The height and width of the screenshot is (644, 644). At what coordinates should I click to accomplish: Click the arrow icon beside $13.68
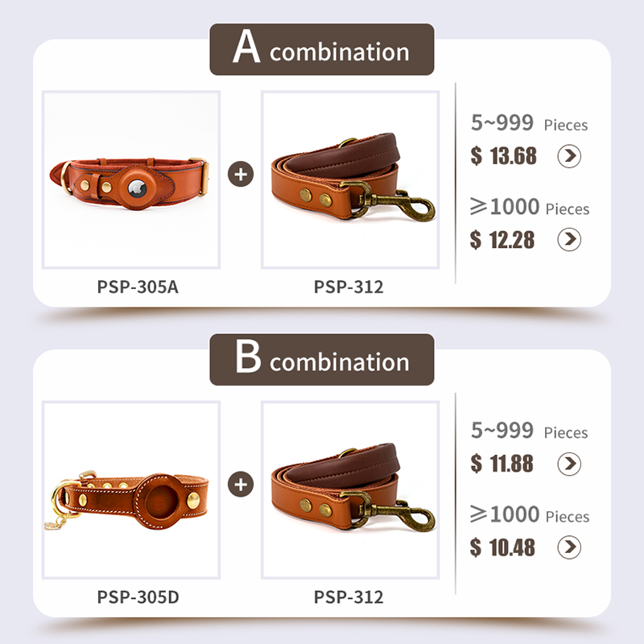(x=569, y=155)
